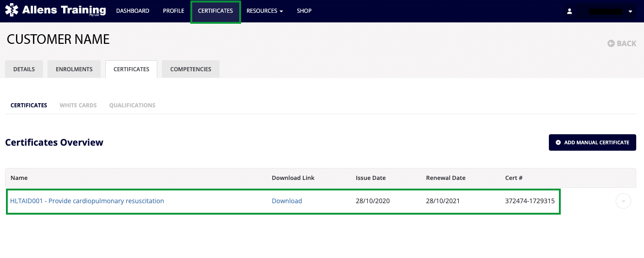Download the HLTAID001 certificate
Image resolution: width=644 pixels, height=258 pixels.
(x=287, y=201)
